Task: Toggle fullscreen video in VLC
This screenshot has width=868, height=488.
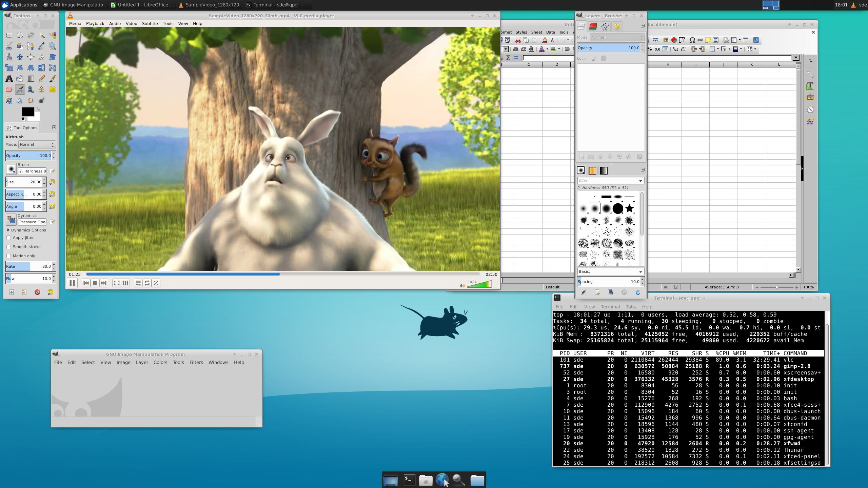Action: tap(116, 283)
